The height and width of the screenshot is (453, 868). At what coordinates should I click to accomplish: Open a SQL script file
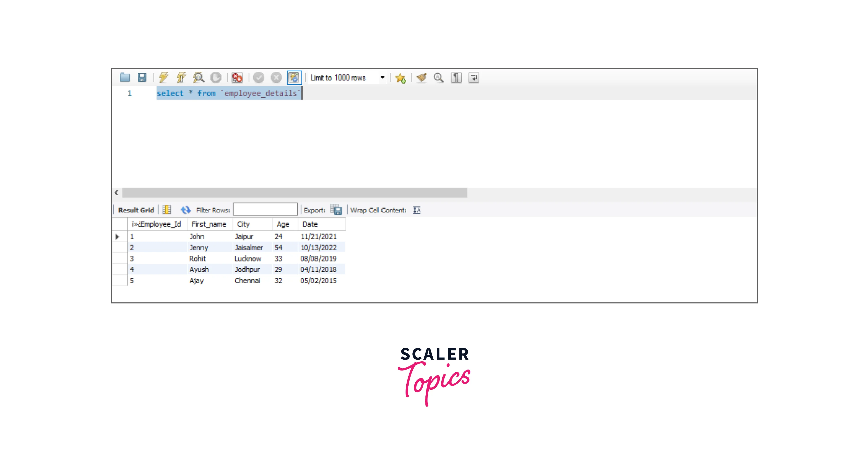click(125, 78)
